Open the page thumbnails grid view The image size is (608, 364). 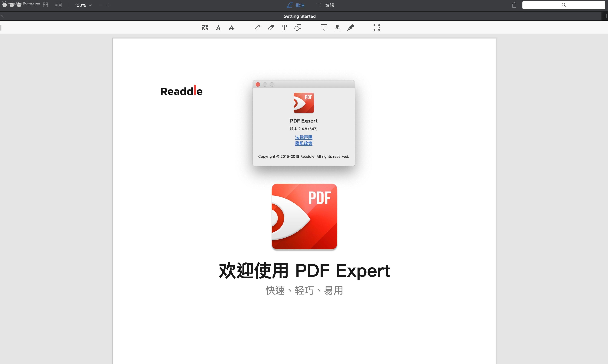tap(45, 5)
